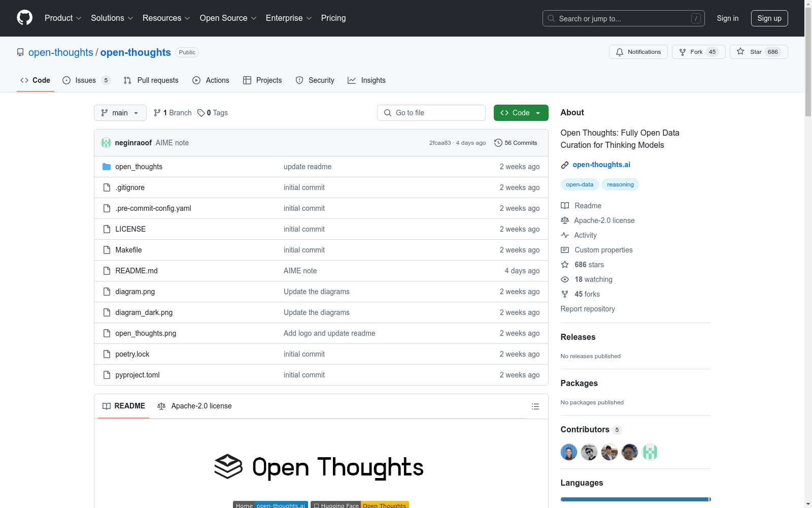Expand the Solutions menu

tap(112, 18)
